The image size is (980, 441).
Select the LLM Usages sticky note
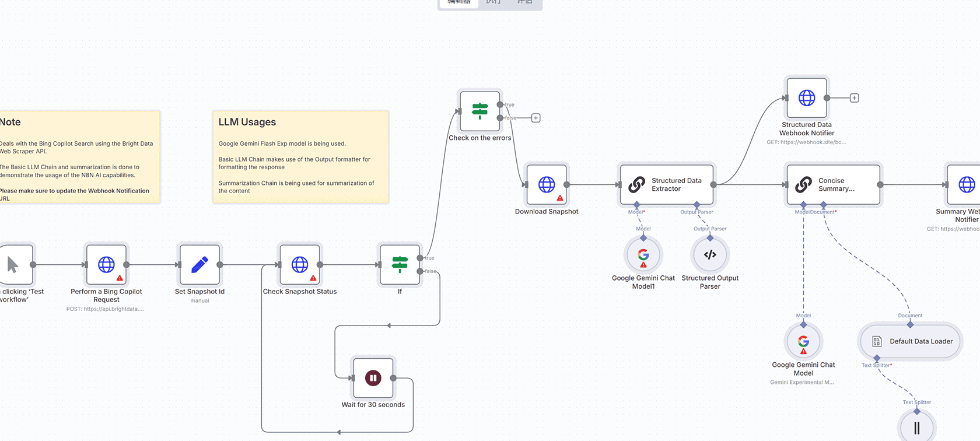point(300,157)
